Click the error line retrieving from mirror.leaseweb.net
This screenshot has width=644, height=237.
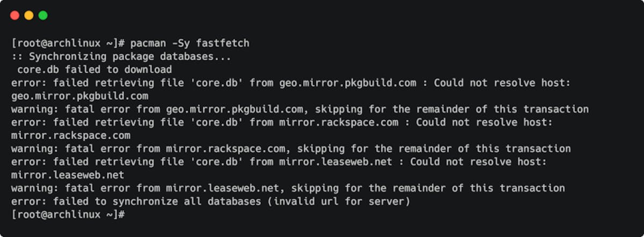tap(279, 162)
